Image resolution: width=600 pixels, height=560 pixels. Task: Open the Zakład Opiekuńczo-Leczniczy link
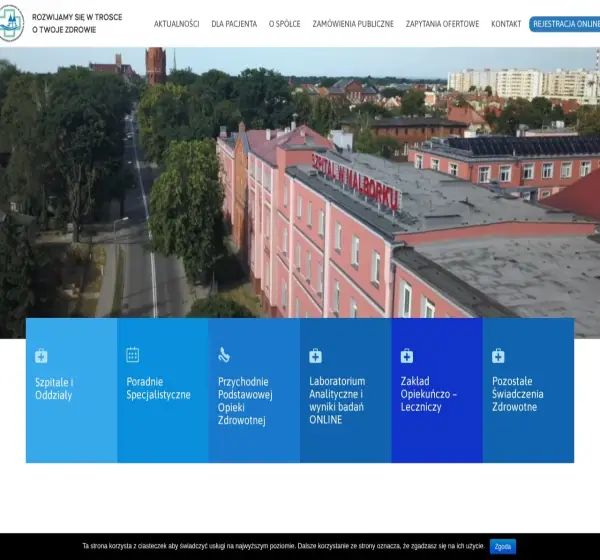[429, 394]
